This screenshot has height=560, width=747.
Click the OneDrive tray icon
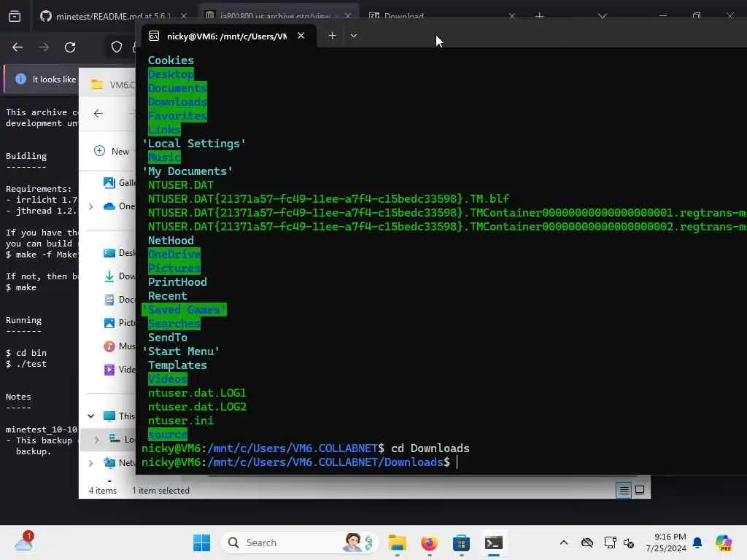point(587,542)
